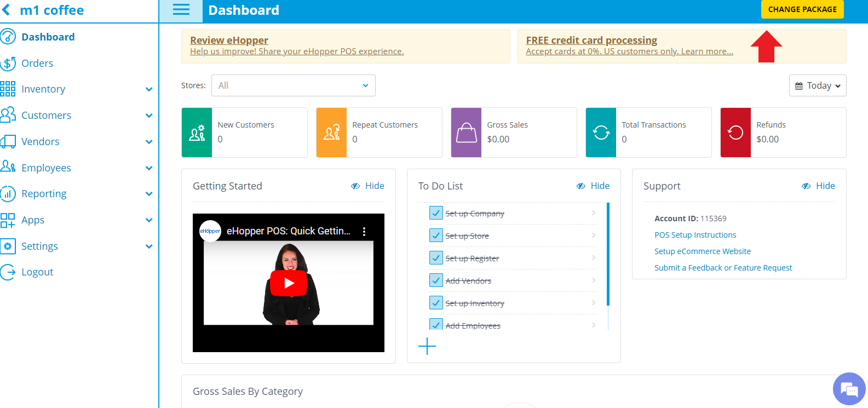Click the green New Customers tile icon
Viewport: 868px width, 408px height.
(197, 133)
